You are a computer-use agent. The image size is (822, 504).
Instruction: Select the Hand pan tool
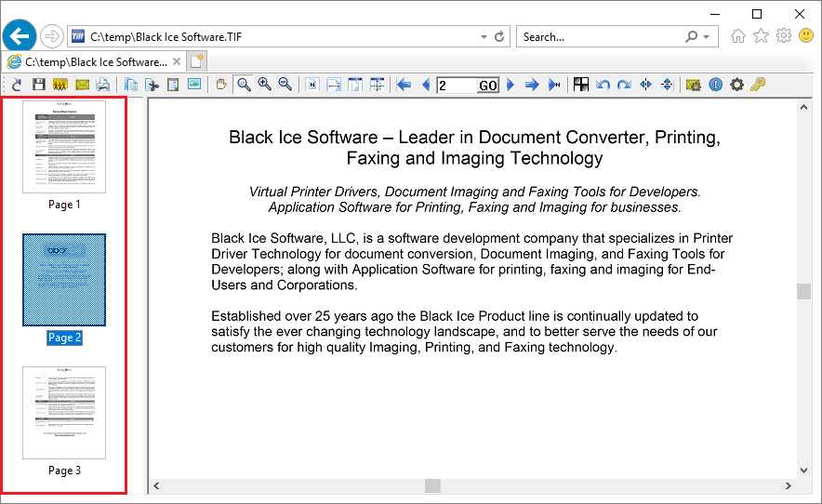pyautogui.click(x=221, y=85)
